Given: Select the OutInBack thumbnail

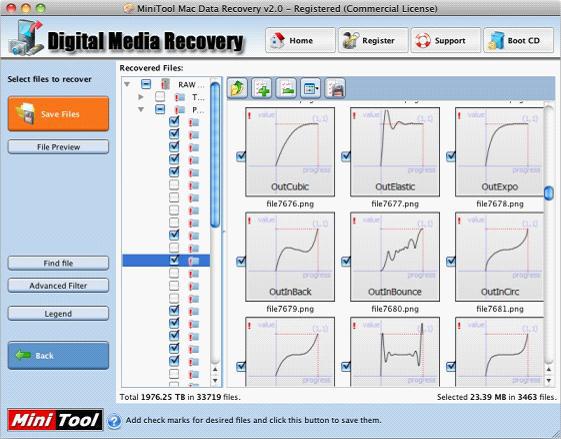Looking at the screenshot, I should [x=290, y=257].
